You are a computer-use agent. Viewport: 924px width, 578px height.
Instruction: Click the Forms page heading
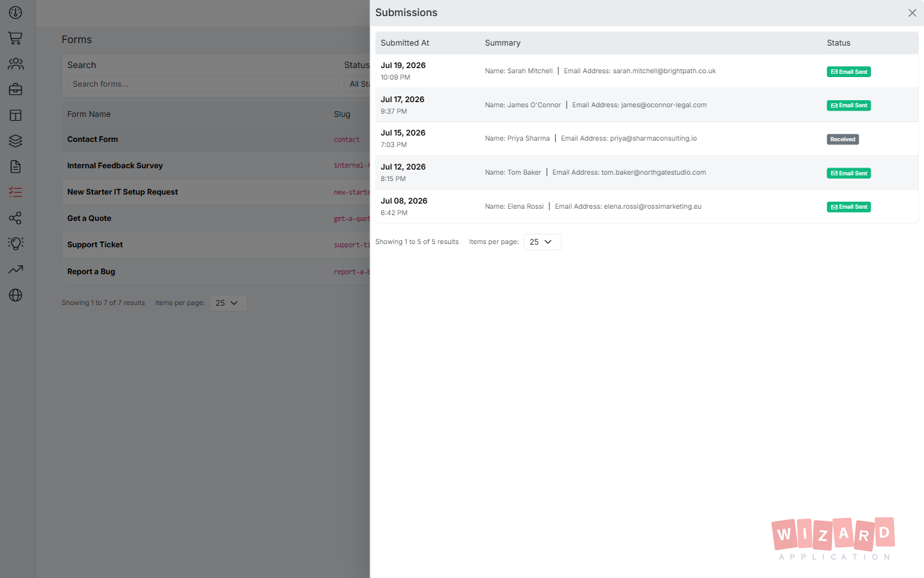76,40
